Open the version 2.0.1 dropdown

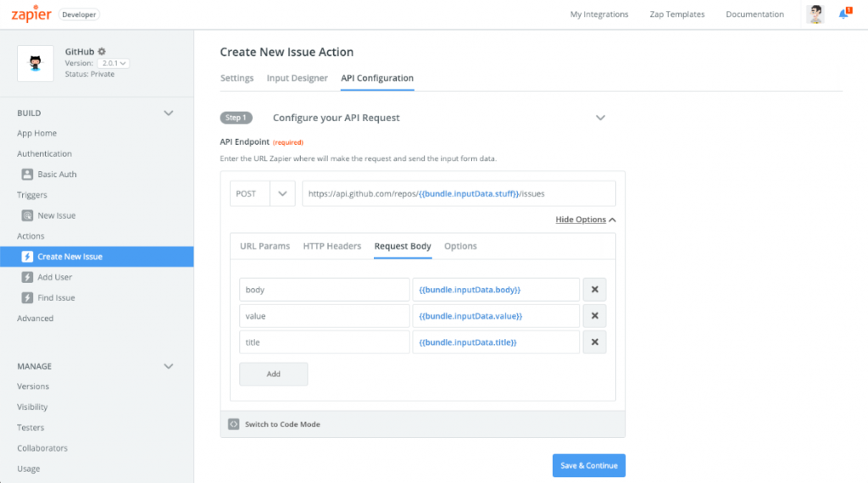coord(114,63)
